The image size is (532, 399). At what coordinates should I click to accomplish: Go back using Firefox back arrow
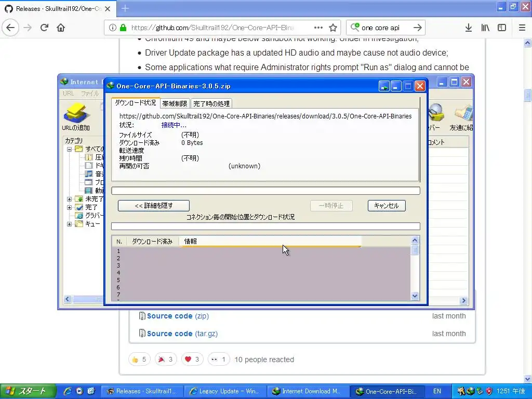tap(10, 28)
